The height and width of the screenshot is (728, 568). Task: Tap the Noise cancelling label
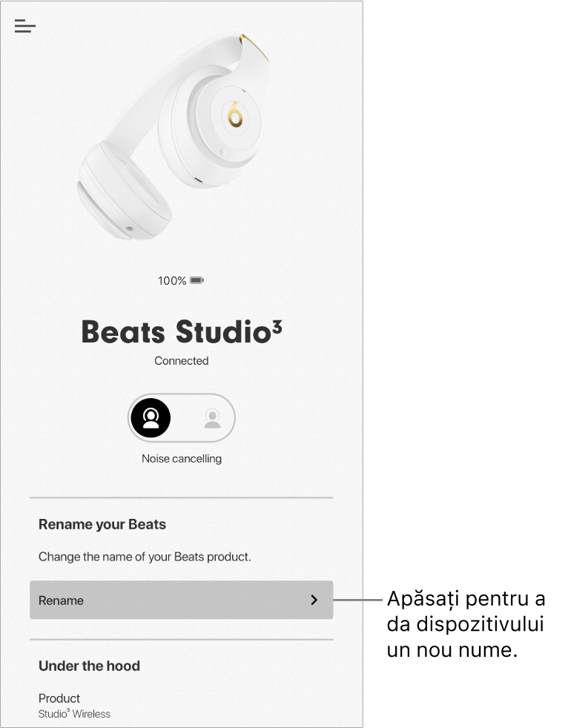click(182, 459)
